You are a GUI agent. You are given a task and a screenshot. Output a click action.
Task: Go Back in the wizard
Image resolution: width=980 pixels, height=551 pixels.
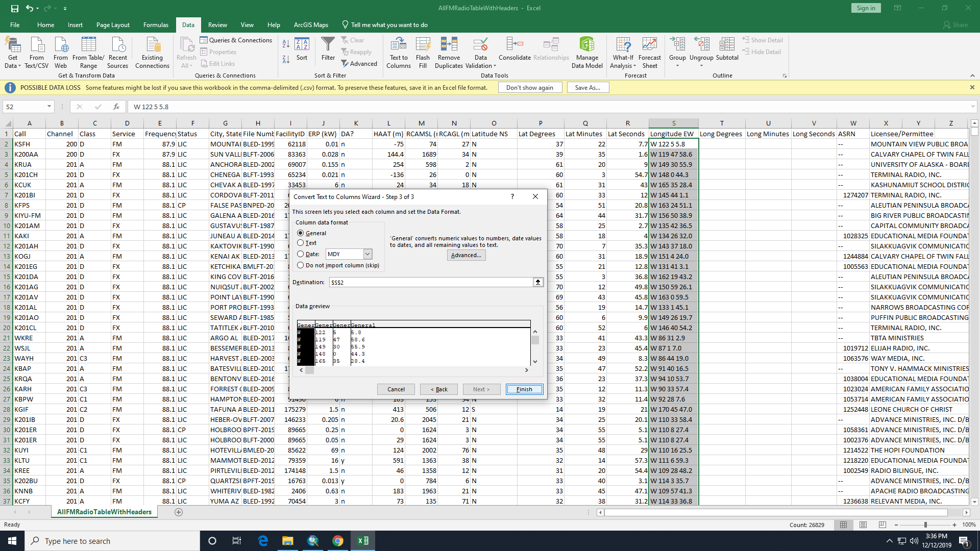[439, 389]
